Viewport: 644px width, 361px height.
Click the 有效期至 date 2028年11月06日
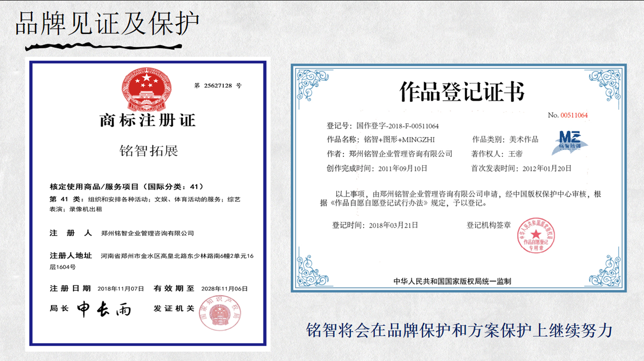(x=224, y=289)
